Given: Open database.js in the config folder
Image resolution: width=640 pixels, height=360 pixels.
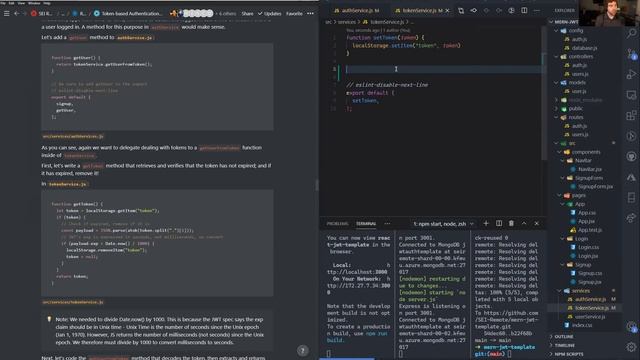Looking at the screenshot, I should [584, 48].
